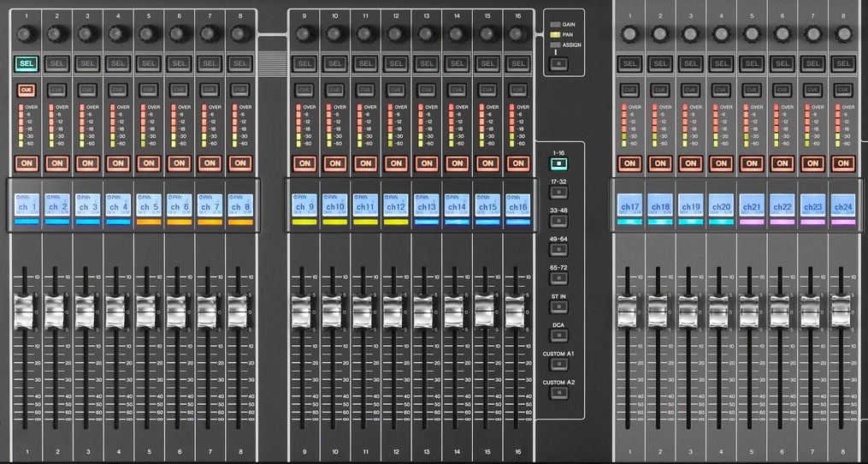Tap the SEL button for ch16
This screenshot has height=464, width=868.
(517, 63)
